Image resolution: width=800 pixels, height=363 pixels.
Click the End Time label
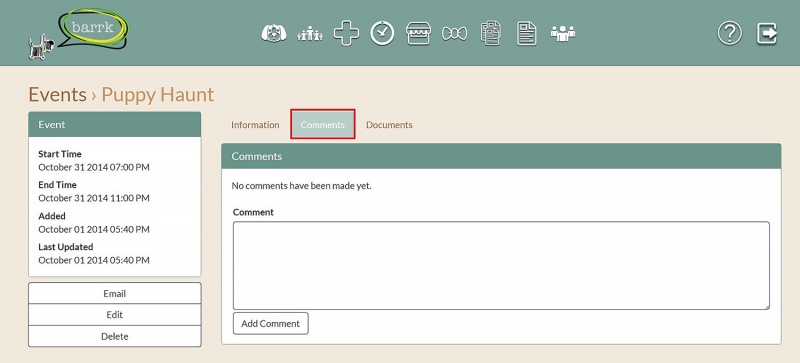click(57, 185)
